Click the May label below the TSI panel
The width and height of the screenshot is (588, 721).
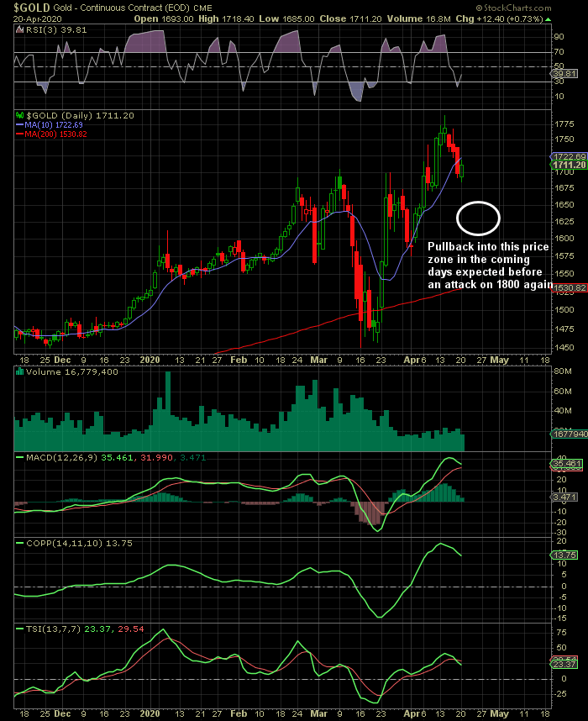click(499, 713)
